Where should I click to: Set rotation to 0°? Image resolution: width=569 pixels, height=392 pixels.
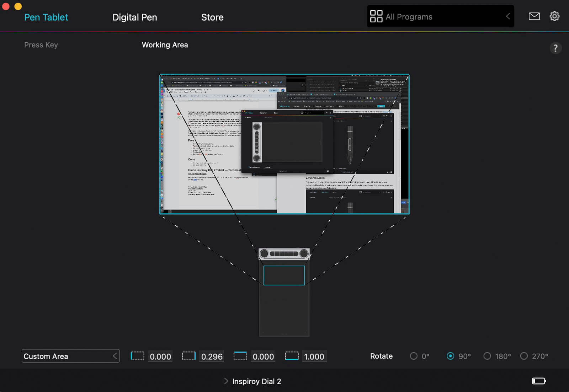414,356
